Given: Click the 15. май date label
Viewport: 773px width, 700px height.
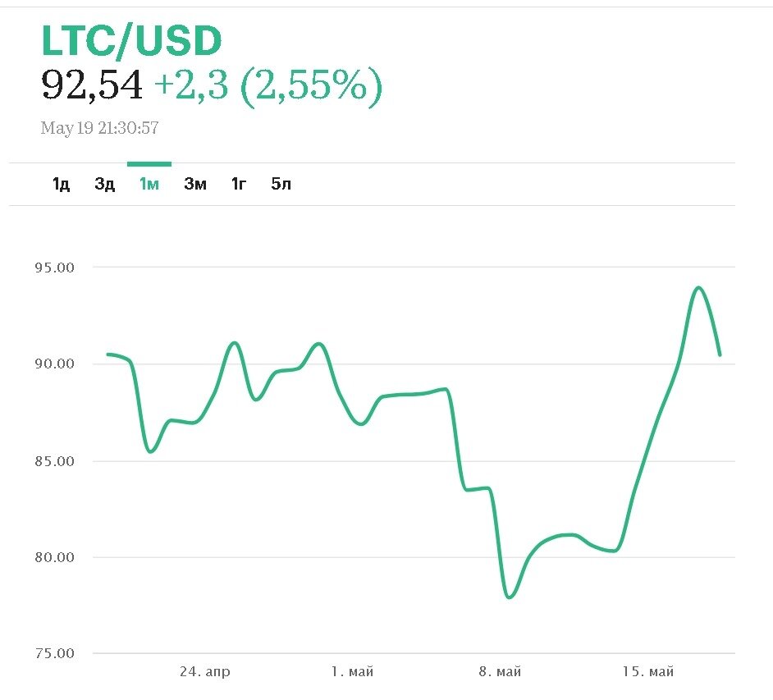Looking at the screenshot, I should tap(648, 672).
